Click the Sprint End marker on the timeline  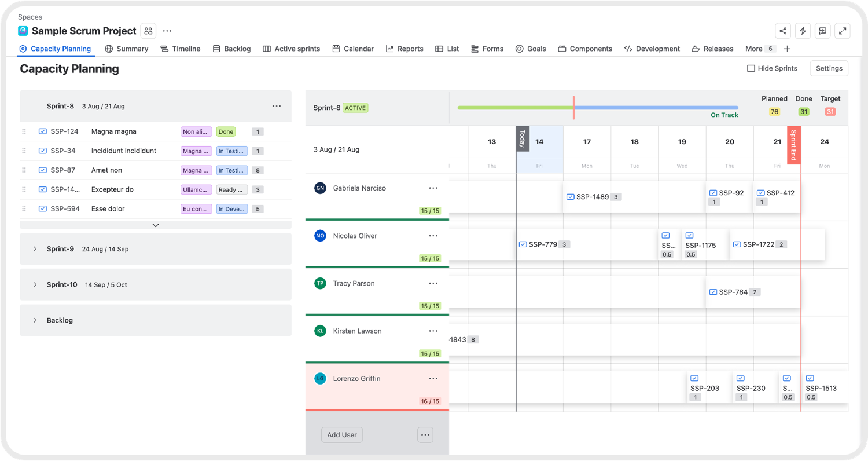(794, 145)
